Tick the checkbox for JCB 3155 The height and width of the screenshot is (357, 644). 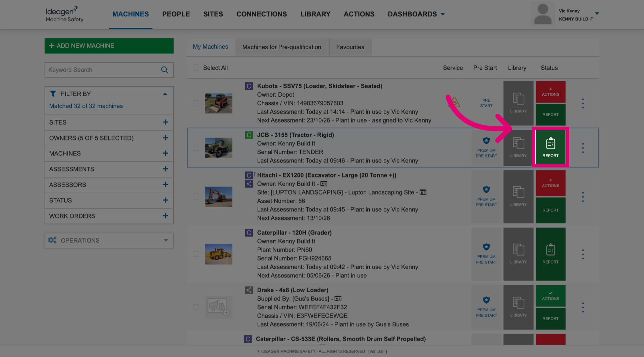(x=196, y=148)
